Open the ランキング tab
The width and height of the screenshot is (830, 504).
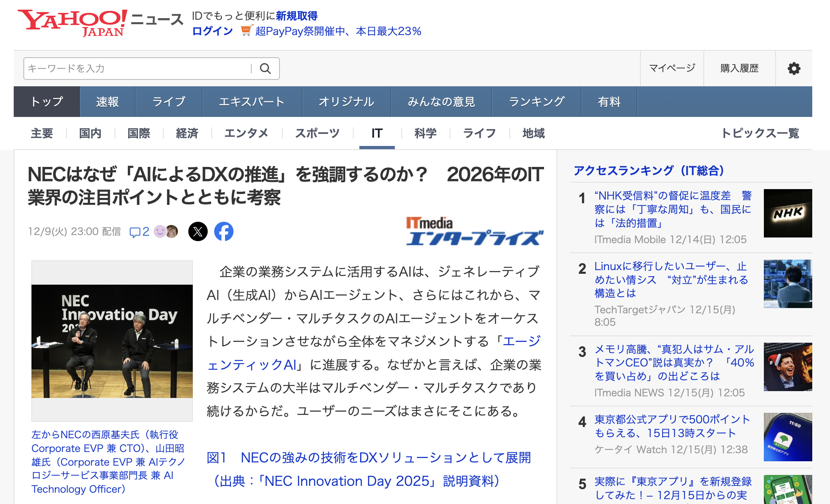pyautogui.click(x=536, y=102)
